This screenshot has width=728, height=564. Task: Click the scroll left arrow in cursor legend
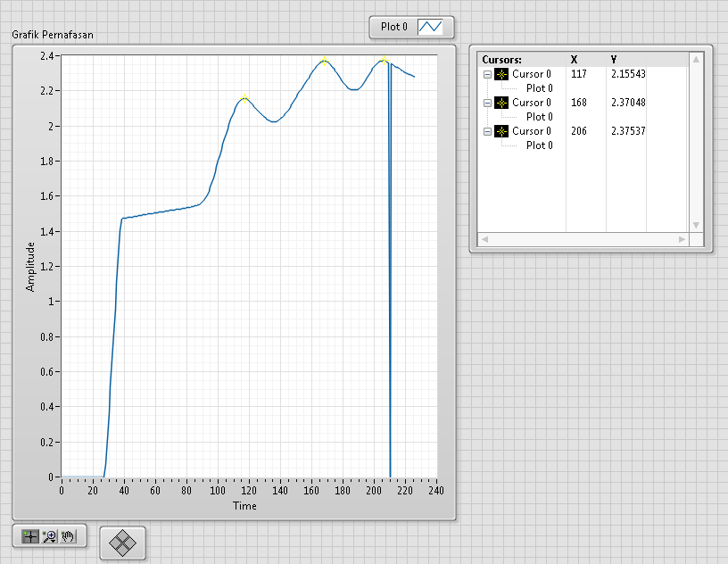[x=484, y=239]
